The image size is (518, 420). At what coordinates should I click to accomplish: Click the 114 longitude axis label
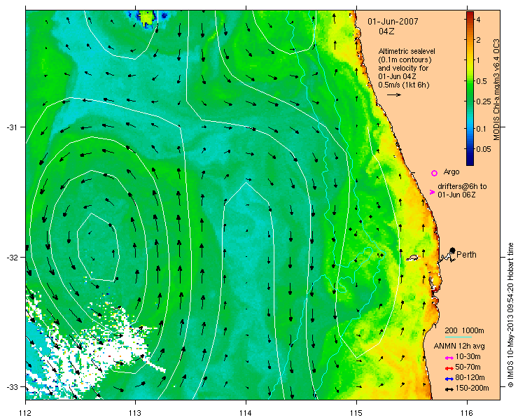tap(246, 413)
